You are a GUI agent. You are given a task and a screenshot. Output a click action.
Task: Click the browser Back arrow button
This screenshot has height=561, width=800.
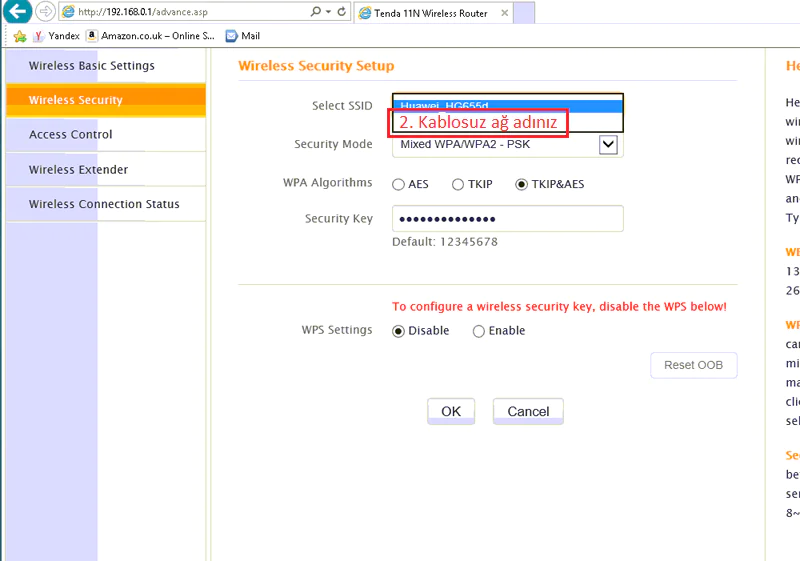[x=18, y=11]
